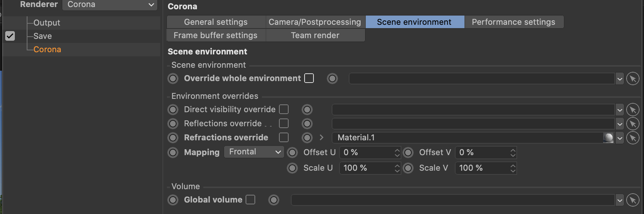The width and height of the screenshot is (644, 214).
Task: Open the Mapping Frontal dropdown
Action: coord(254,152)
